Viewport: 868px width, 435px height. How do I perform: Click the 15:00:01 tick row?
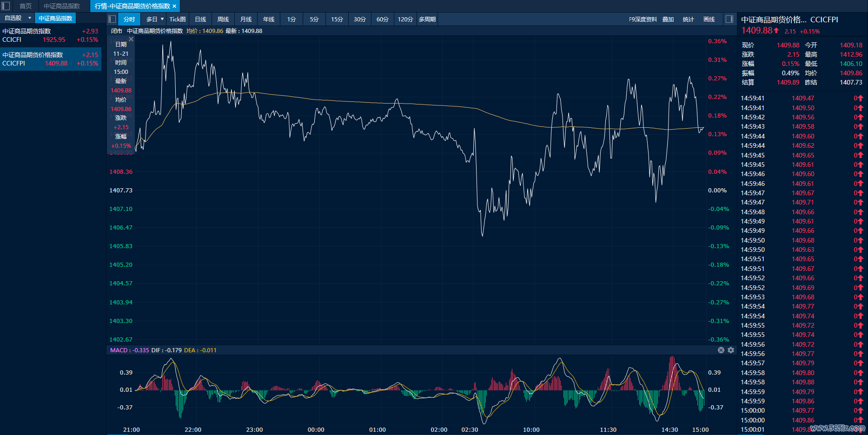tap(802, 429)
